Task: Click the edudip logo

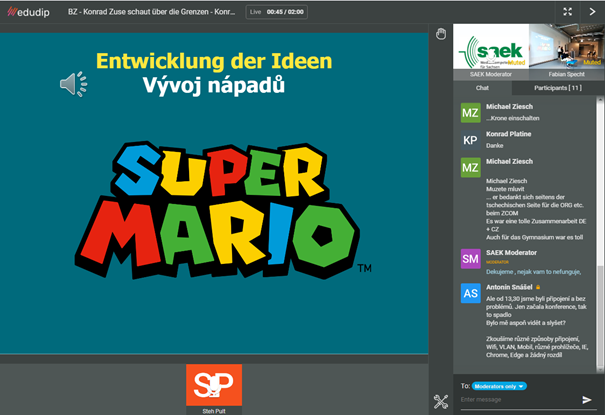Action: (29, 12)
